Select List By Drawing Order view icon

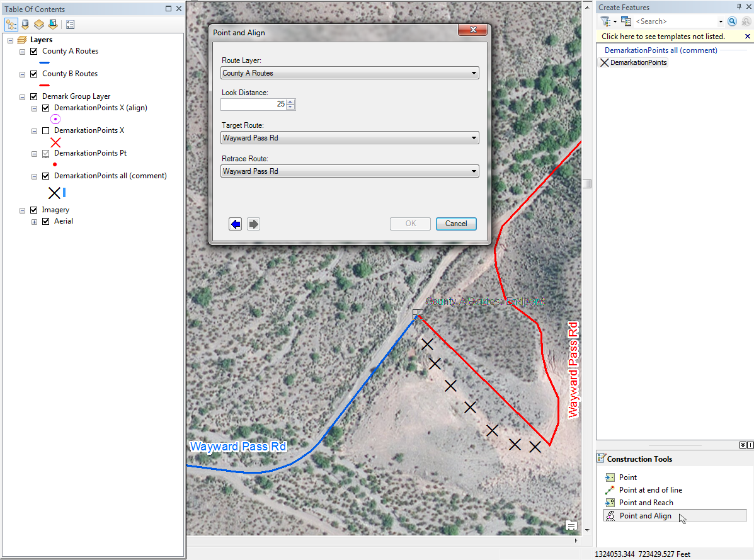click(11, 25)
